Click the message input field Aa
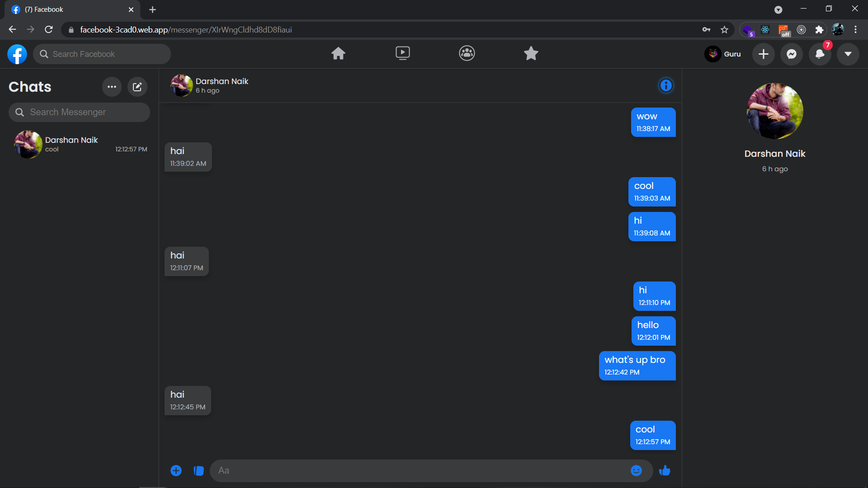Screen dimensions: 868x488 [x=420, y=471]
